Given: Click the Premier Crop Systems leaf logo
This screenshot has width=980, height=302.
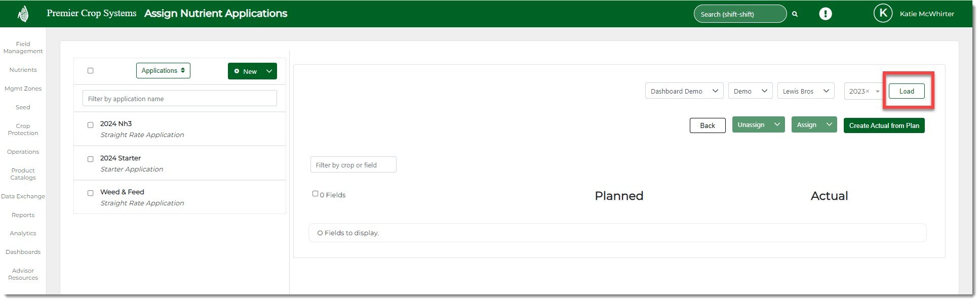Looking at the screenshot, I should click(x=23, y=14).
